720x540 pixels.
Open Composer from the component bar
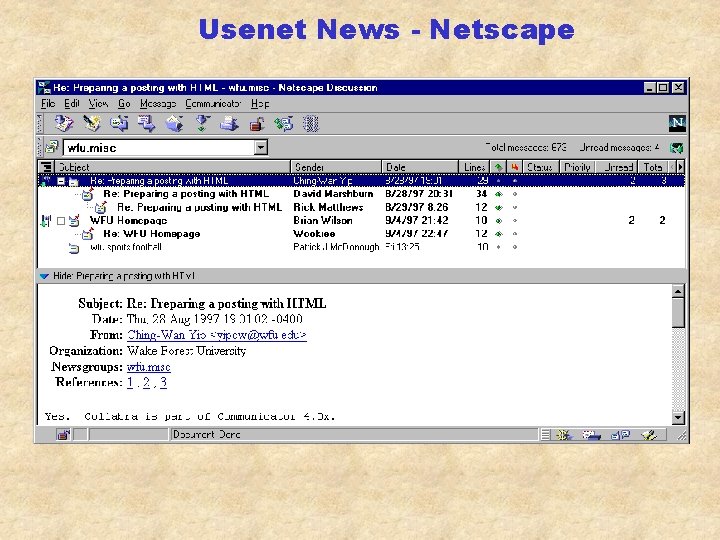coord(649,434)
